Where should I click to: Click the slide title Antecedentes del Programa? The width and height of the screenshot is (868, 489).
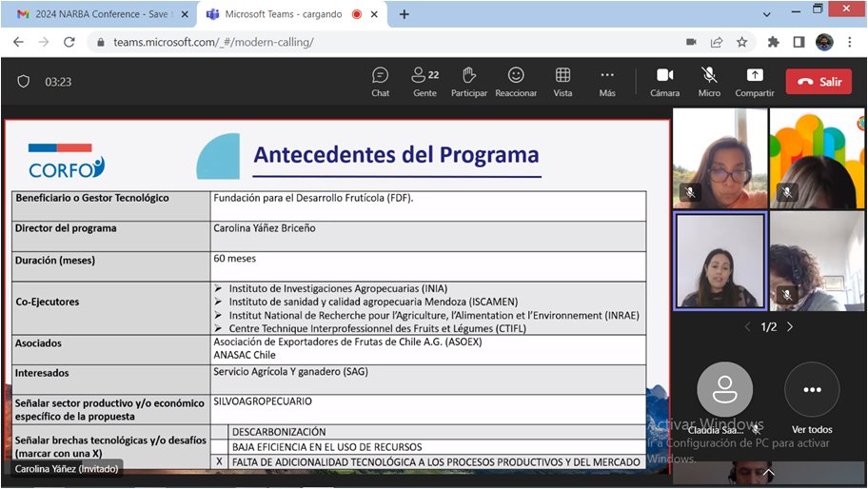click(x=396, y=154)
